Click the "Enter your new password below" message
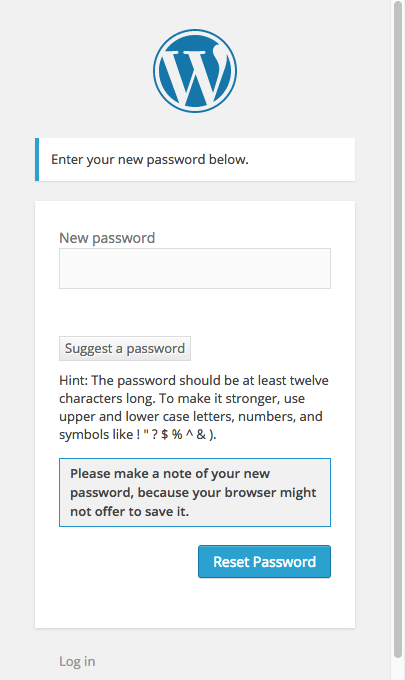Viewport: 405px width, 680px height. click(150, 160)
